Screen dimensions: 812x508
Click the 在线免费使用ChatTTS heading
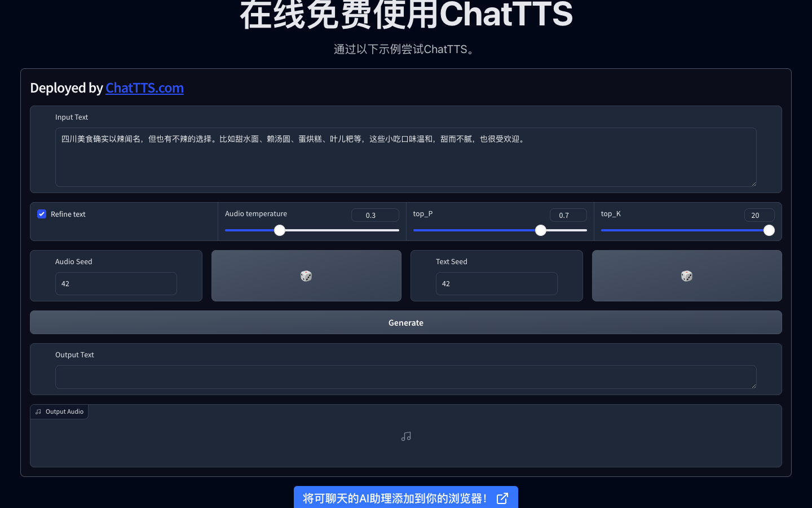[406, 15]
